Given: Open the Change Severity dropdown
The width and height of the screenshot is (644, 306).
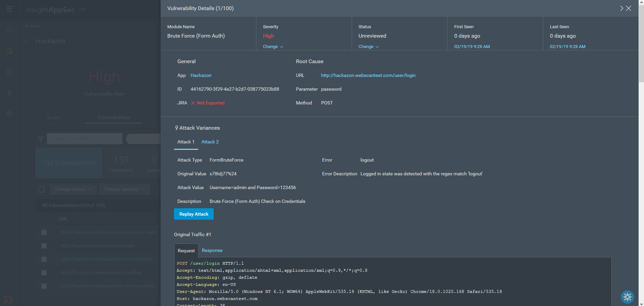Looking at the screenshot, I should click(124, 189).
